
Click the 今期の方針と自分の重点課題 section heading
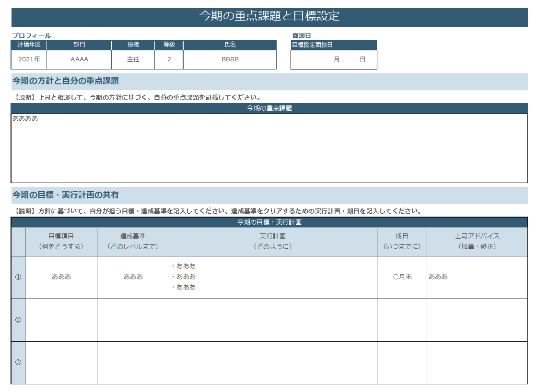[66, 81]
